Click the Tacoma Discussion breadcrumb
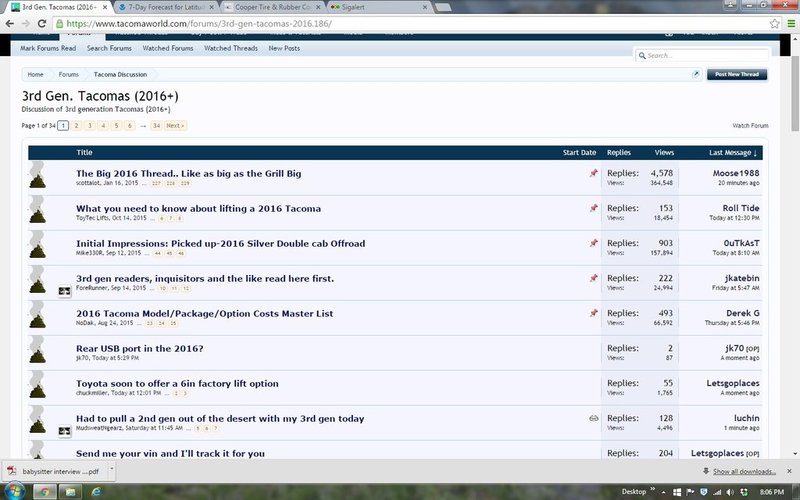This screenshot has height=500, width=800. coord(120,74)
